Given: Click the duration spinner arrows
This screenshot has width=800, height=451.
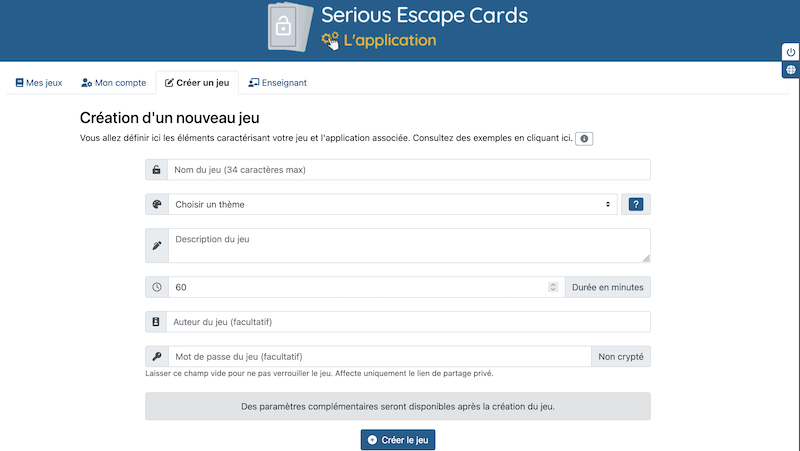Looking at the screenshot, I should click(x=553, y=287).
